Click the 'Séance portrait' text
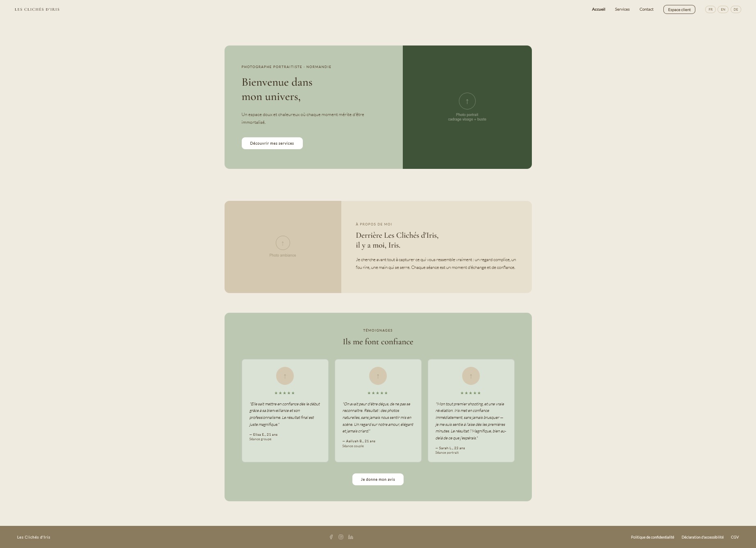Image resolution: width=756 pixels, height=548 pixels. point(447,453)
